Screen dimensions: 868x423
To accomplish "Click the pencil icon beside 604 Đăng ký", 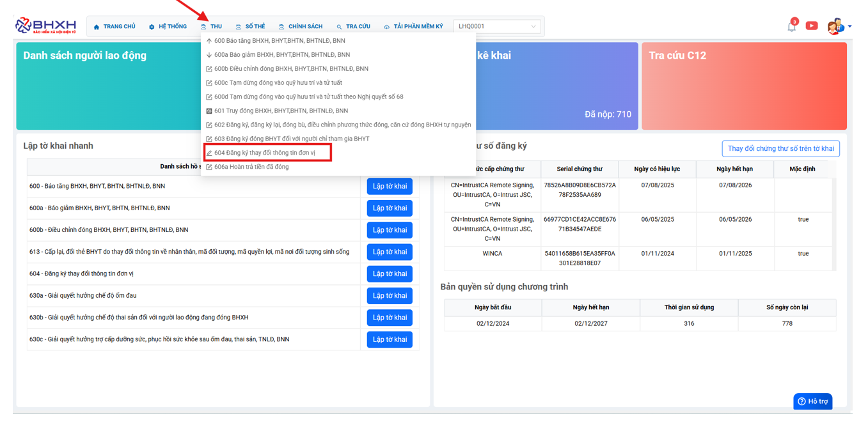I will pyautogui.click(x=209, y=153).
